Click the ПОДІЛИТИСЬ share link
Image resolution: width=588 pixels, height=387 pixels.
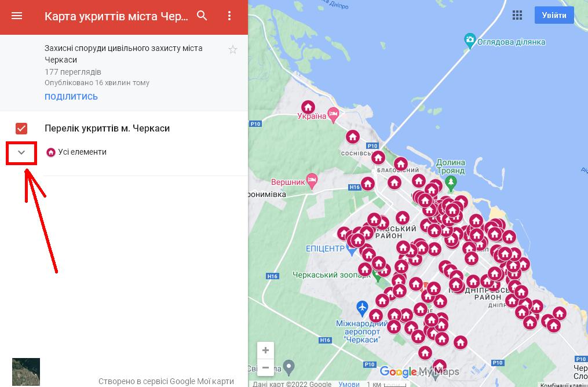pyautogui.click(x=71, y=97)
